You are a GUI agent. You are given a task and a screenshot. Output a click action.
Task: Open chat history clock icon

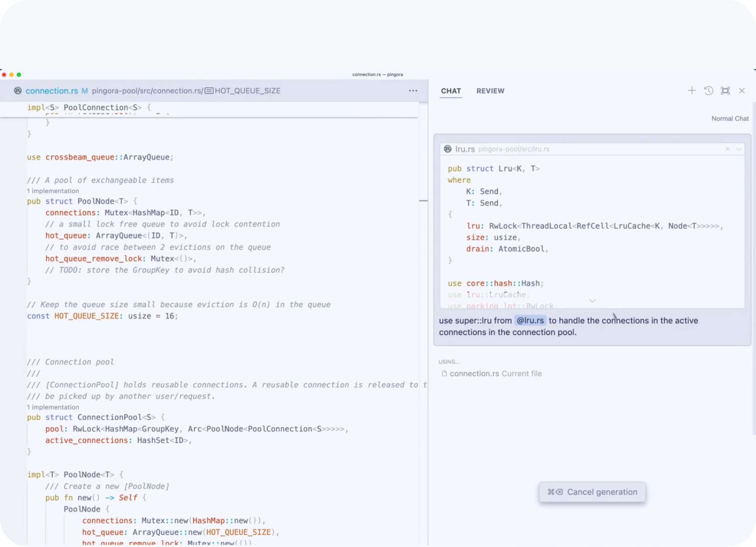709,90
